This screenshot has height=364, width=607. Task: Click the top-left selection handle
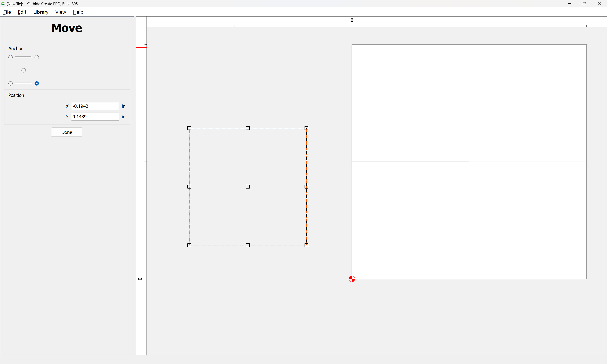189,128
